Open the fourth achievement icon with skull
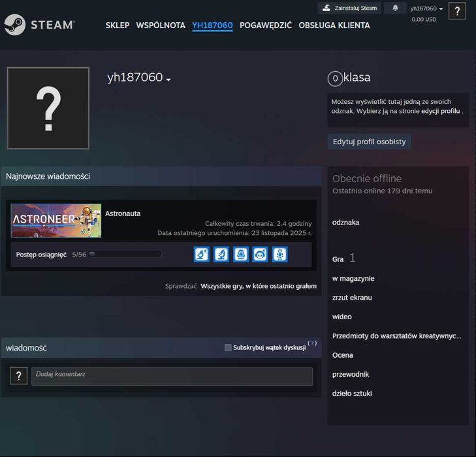 point(260,255)
